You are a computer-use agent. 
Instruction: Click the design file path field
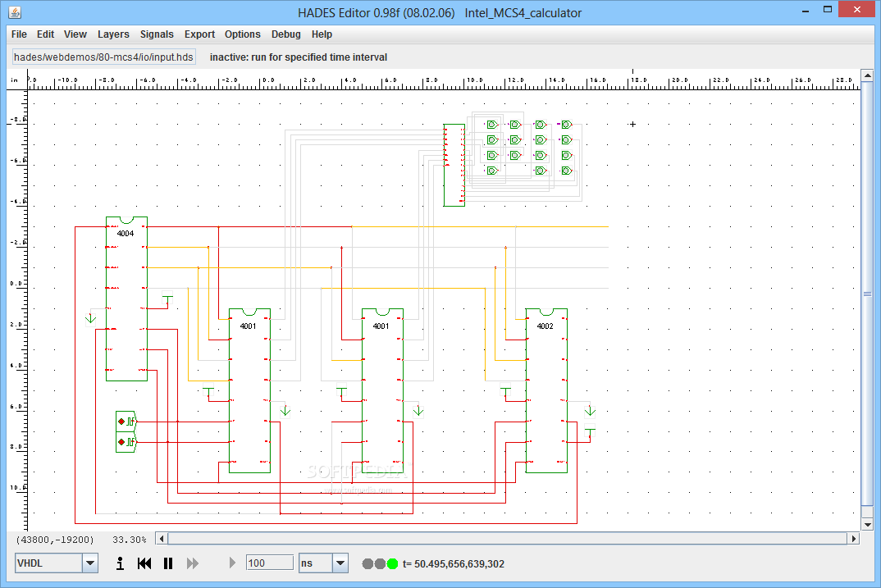click(104, 57)
